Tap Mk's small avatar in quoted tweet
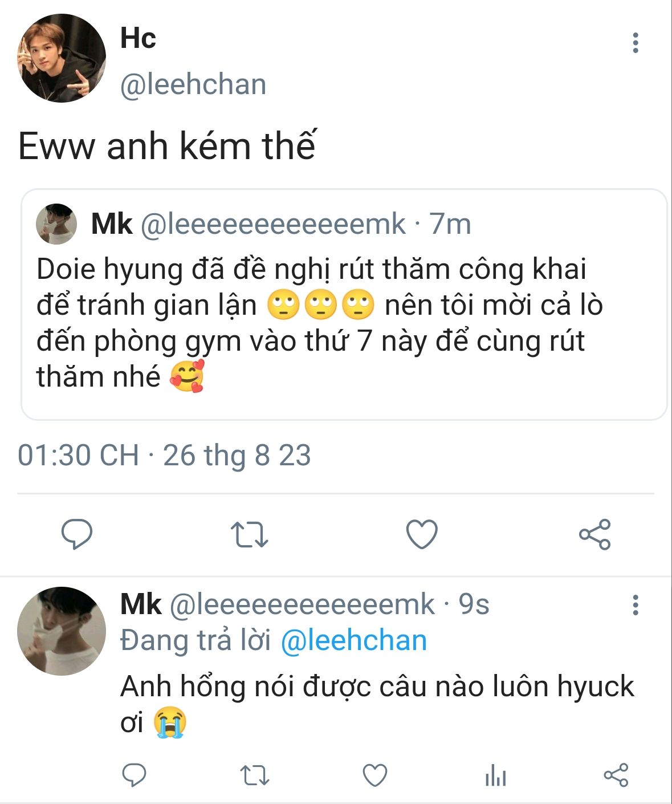672x804 pixels. click(56, 224)
